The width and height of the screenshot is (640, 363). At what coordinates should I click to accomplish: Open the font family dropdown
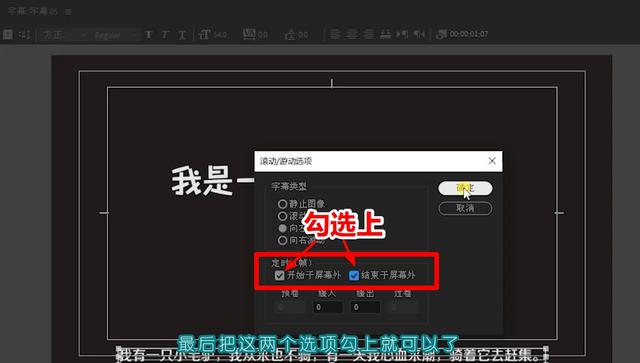click(x=63, y=35)
